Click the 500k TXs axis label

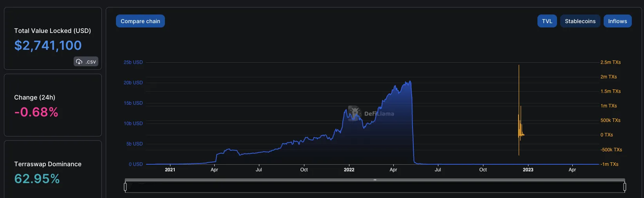tap(610, 120)
